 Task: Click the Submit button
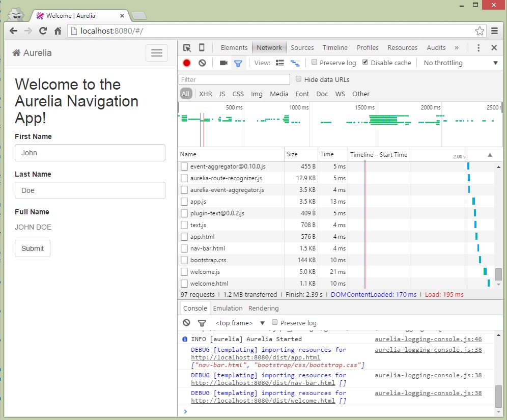click(33, 248)
